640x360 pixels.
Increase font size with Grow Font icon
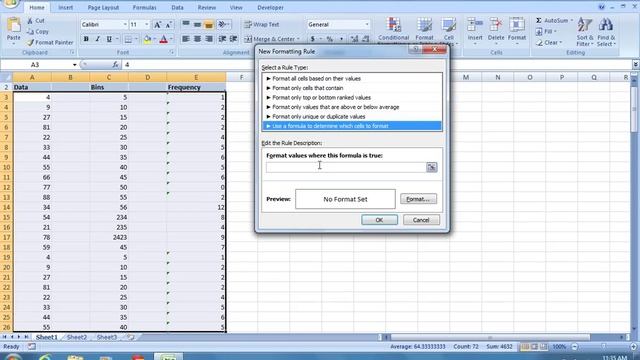[x=157, y=25]
